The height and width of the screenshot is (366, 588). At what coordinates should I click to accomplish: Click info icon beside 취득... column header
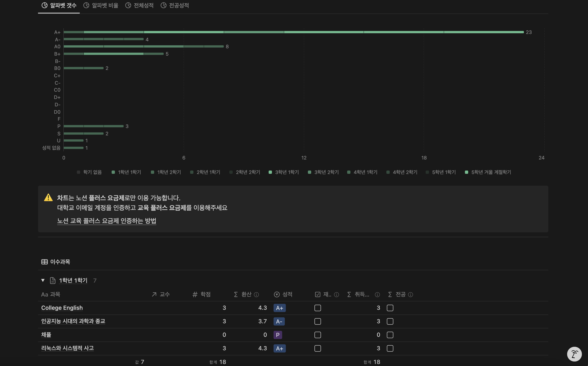point(377,295)
